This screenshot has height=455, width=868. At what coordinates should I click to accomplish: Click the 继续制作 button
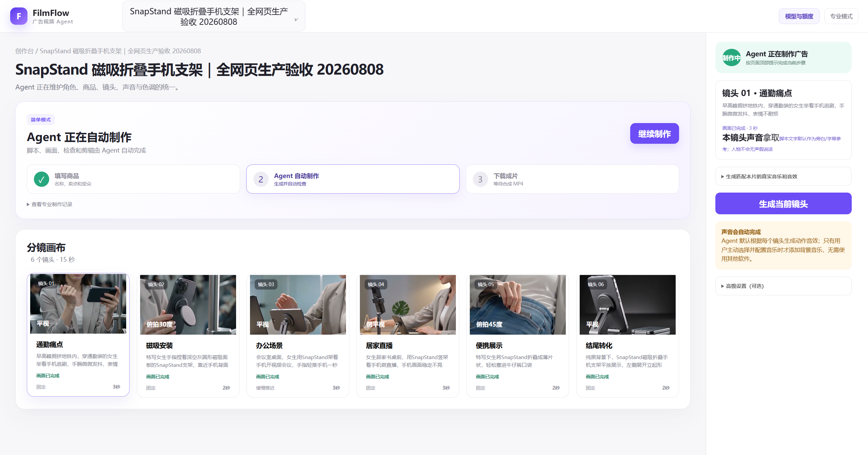[x=654, y=134]
